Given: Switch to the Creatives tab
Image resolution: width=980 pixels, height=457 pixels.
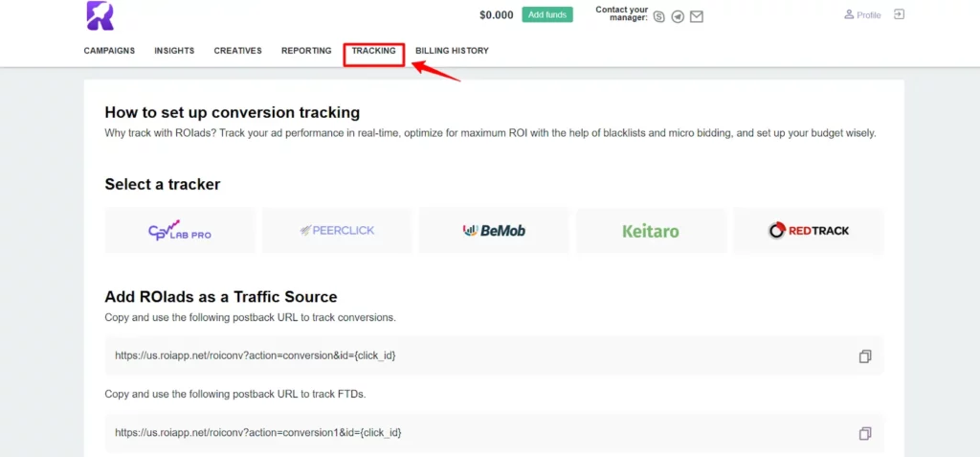Looking at the screenshot, I should (x=237, y=51).
